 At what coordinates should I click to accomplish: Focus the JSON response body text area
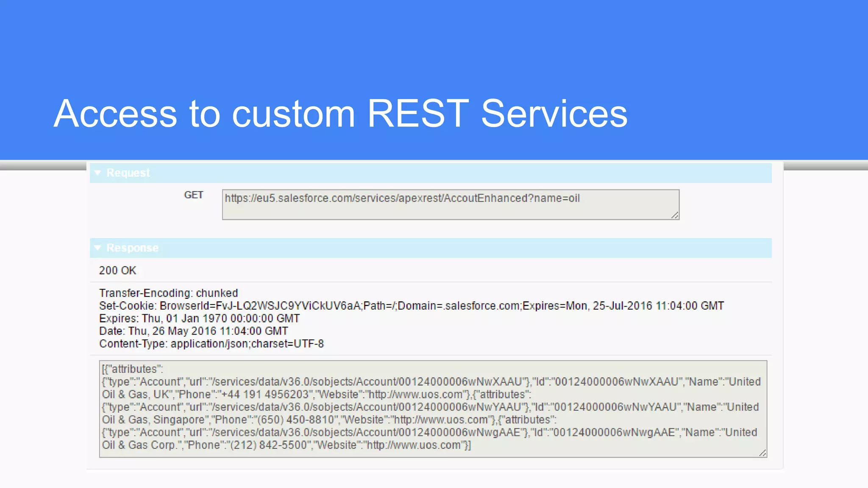pyautogui.click(x=433, y=409)
